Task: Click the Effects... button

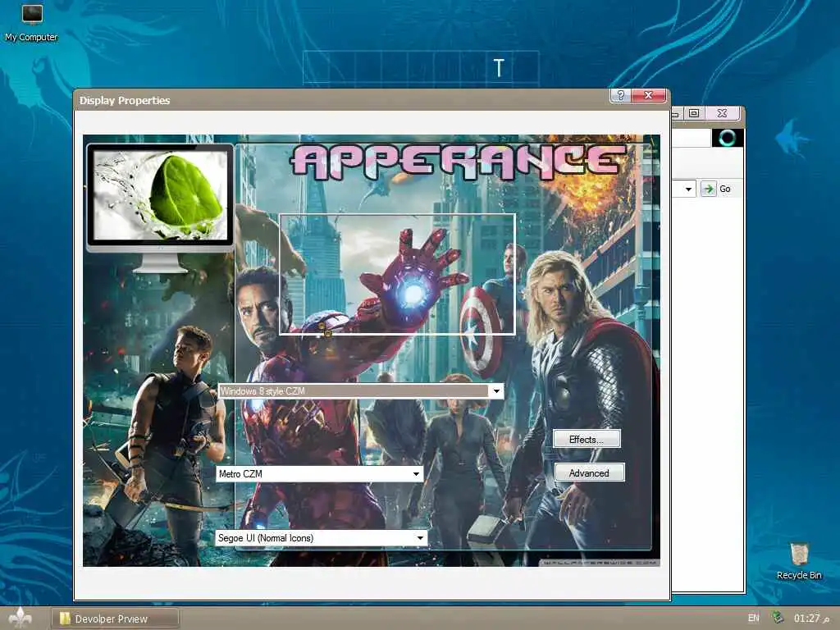Action: point(587,439)
